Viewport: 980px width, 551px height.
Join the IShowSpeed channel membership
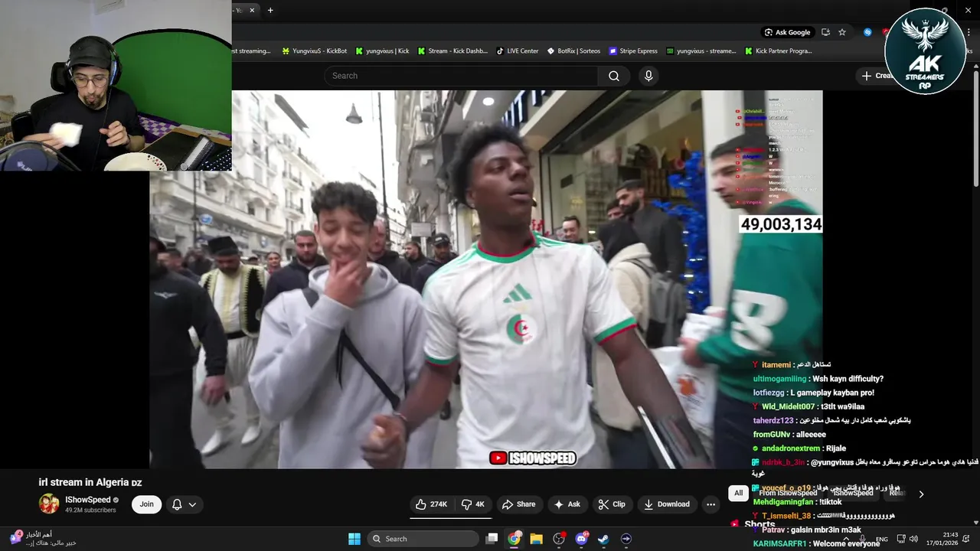[x=146, y=504]
